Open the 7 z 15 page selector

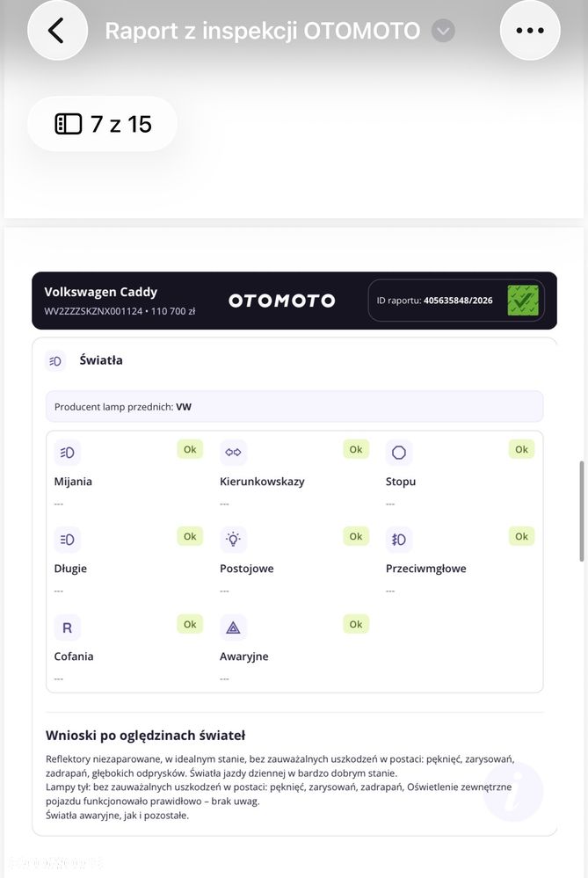point(103,124)
